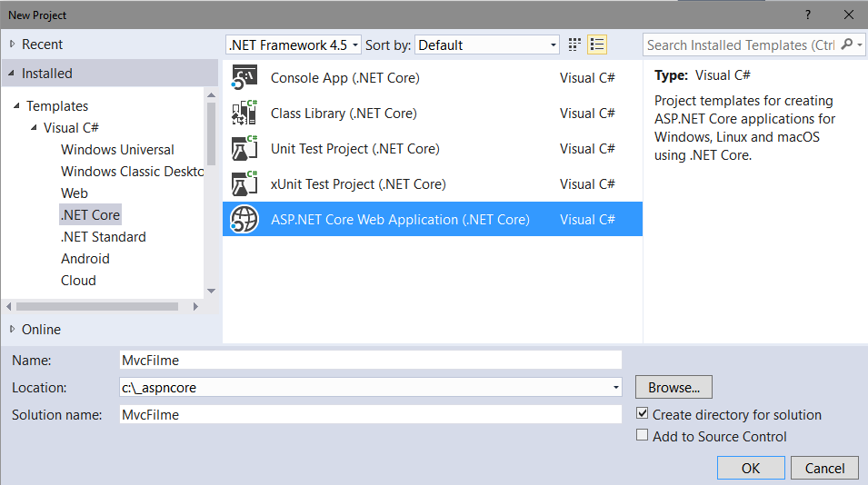The height and width of the screenshot is (485, 868).
Task: Select the Android template category
Action: pyautogui.click(x=85, y=258)
